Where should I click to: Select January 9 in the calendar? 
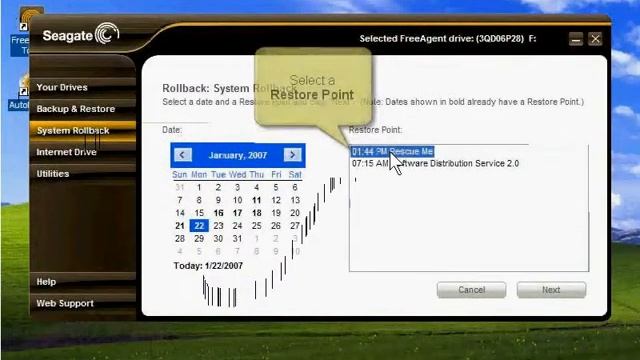(218, 200)
